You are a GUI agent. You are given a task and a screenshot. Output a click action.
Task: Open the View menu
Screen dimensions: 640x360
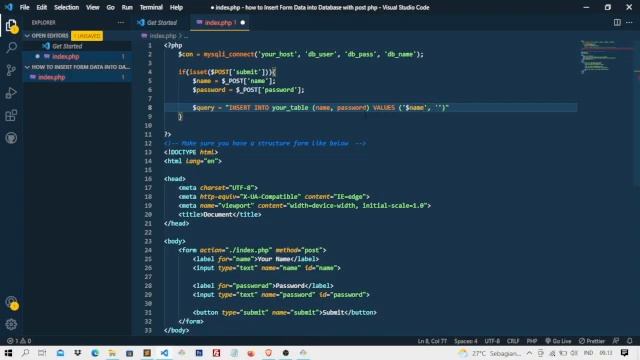point(93,7)
